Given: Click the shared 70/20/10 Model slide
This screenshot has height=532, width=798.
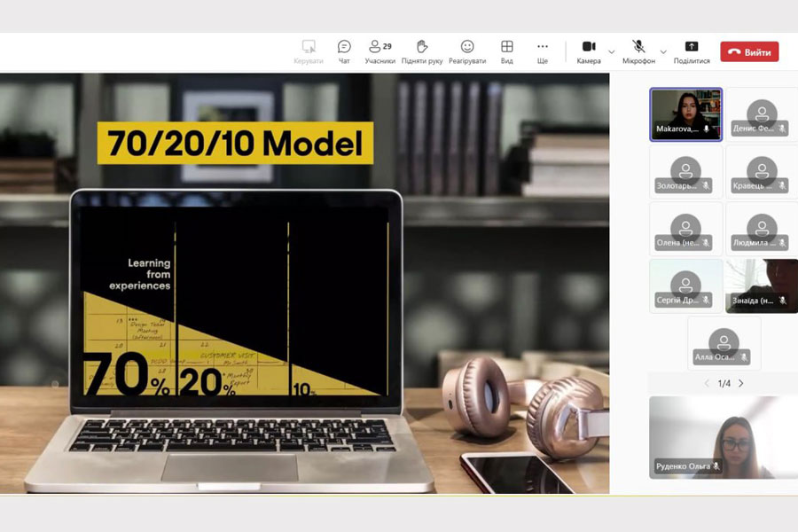Looking at the screenshot, I should [304, 283].
